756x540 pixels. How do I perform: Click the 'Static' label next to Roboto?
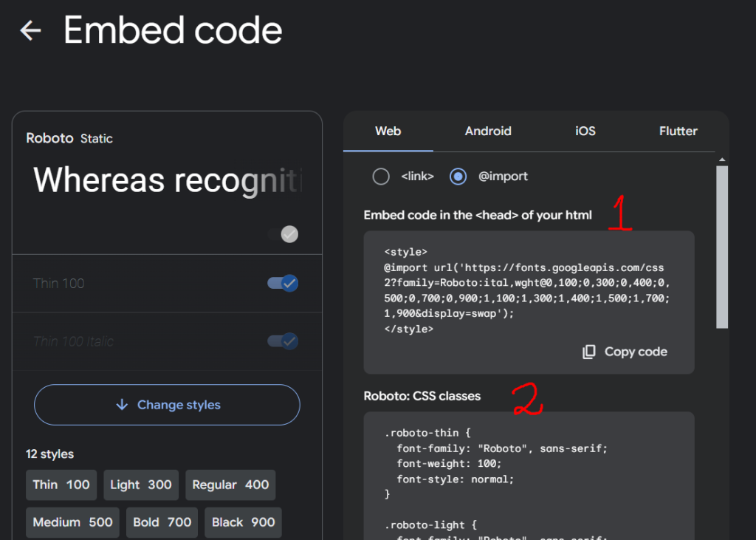pos(97,139)
